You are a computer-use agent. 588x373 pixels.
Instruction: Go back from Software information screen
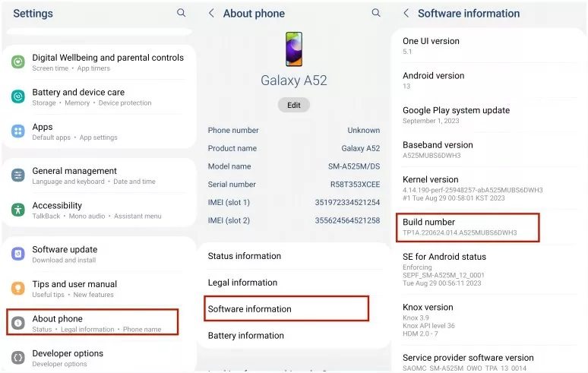[406, 14]
